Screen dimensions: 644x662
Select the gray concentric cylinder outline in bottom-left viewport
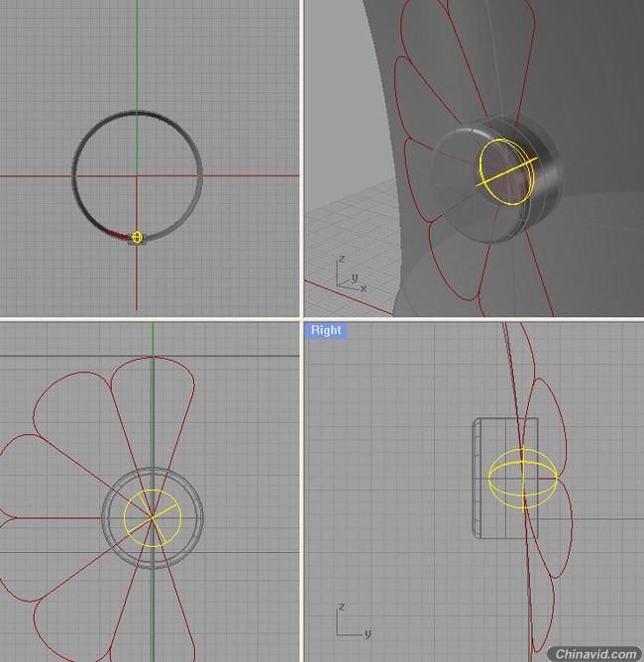point(153,517)
